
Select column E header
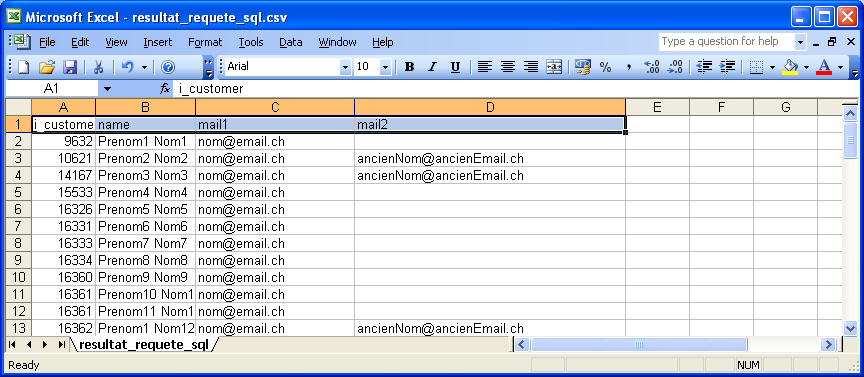[x=657, y=107]
